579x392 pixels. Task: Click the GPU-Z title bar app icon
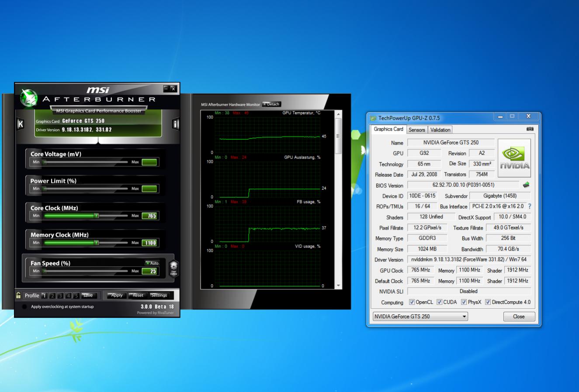pos(373,118)
